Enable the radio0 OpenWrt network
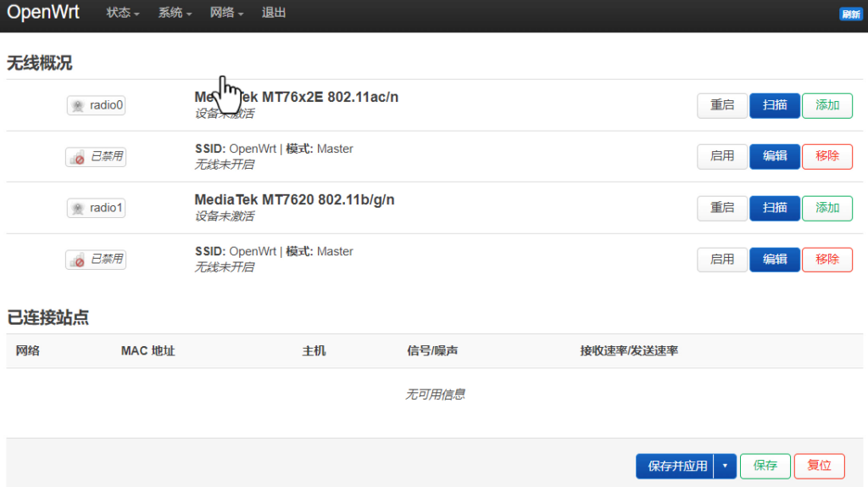 [x=722, y=156]
